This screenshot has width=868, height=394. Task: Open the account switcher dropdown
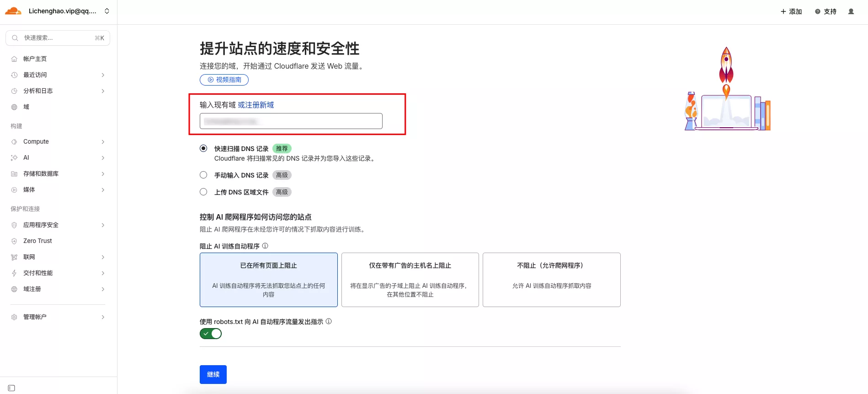pyautogui.click(x=107, y=11)
